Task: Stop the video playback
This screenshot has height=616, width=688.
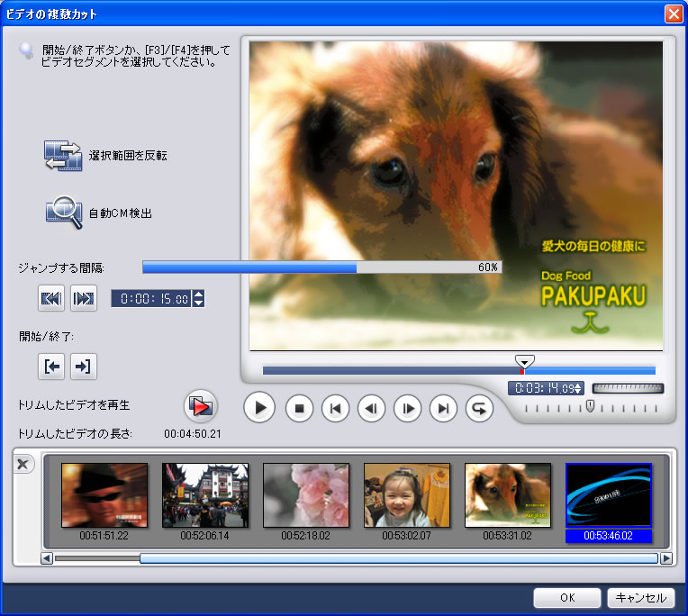Action: pyautogui.click(x=299, y=409)
